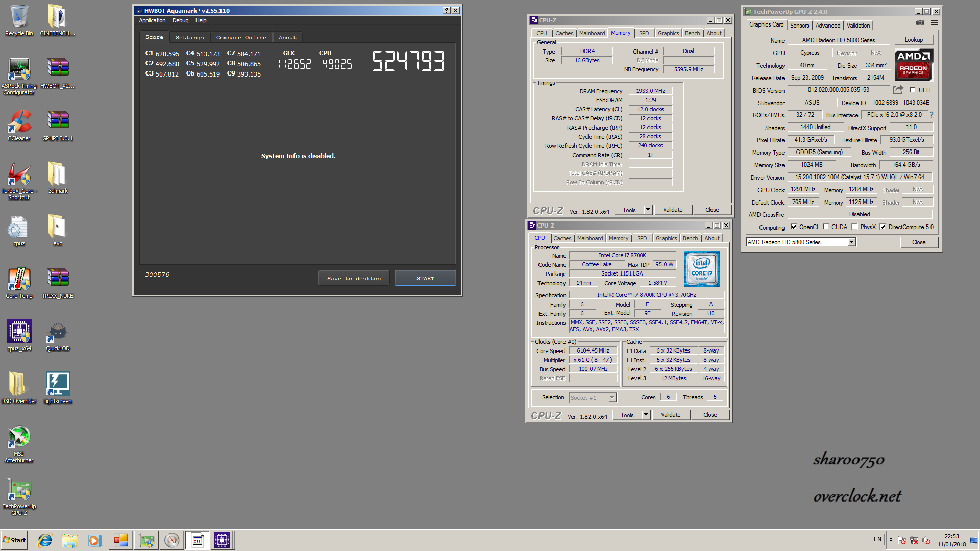Expand the GPU selection dropdown in GPU-Z
Viewport: 980px width, 551px height.
point(851,242)
